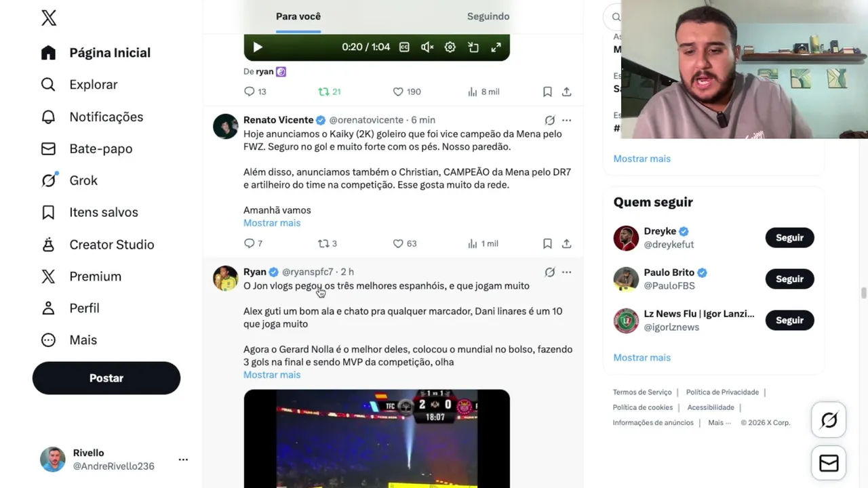The height and width of the screenshot is (488, 868).
Task: Switch to the Seguindo tab
Action: (x=488, y=16)
